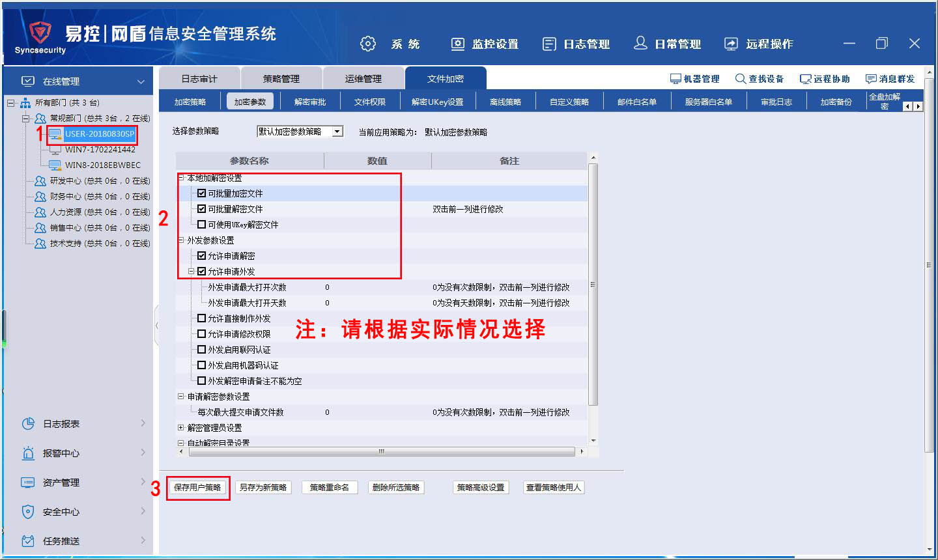The width and height of the screenshot is (938, 560).
Task: Switch to the 策略管理 tab
Action: coord(281,79)
